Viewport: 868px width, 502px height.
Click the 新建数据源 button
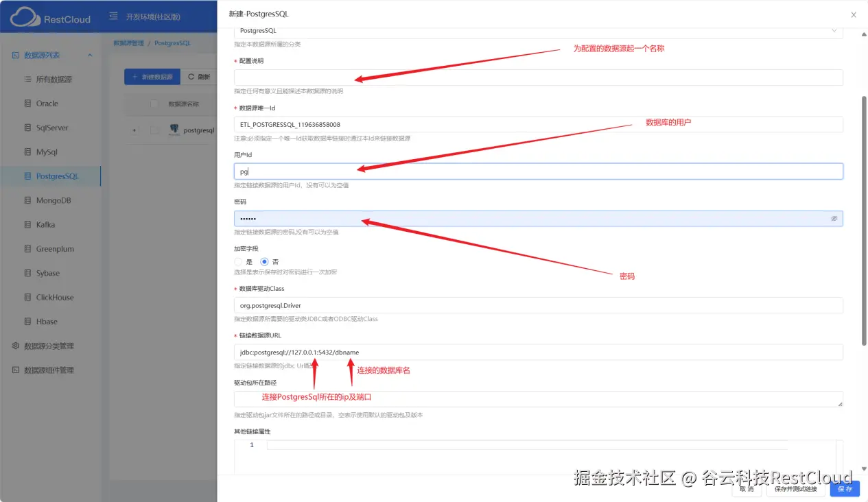(153, 77)
